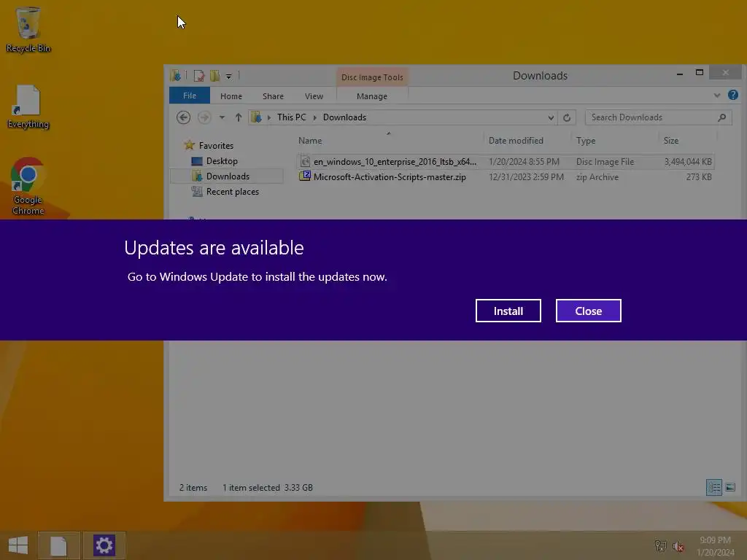This screenshot has width=747, height=560.
Task: Switch to the View ribbon tab
Action: click(x=314, y=96)
